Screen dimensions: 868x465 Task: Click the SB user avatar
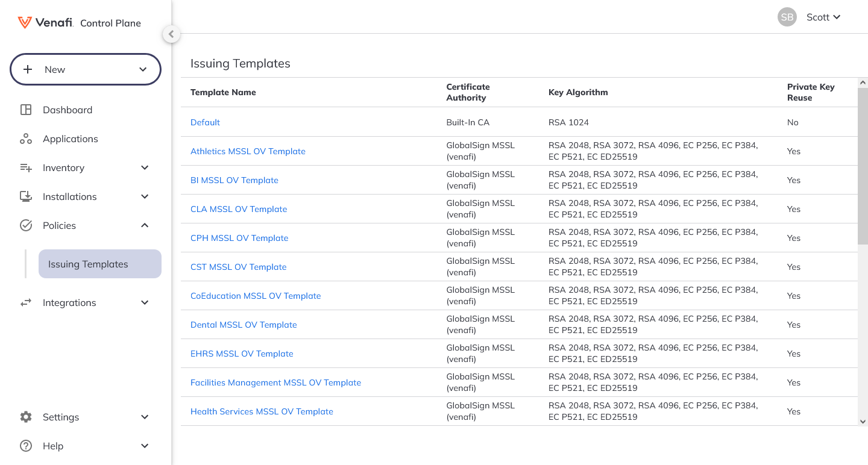tap(787, 17)
